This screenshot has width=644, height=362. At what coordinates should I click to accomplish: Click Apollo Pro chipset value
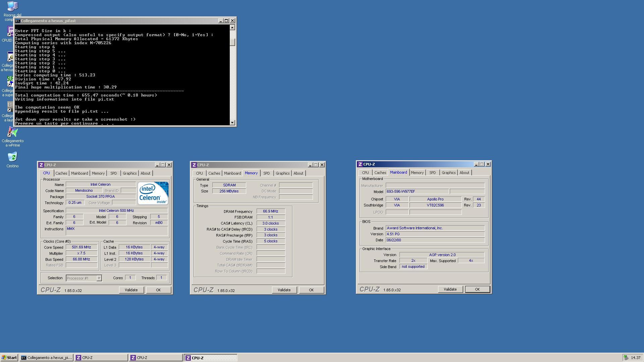435,199
